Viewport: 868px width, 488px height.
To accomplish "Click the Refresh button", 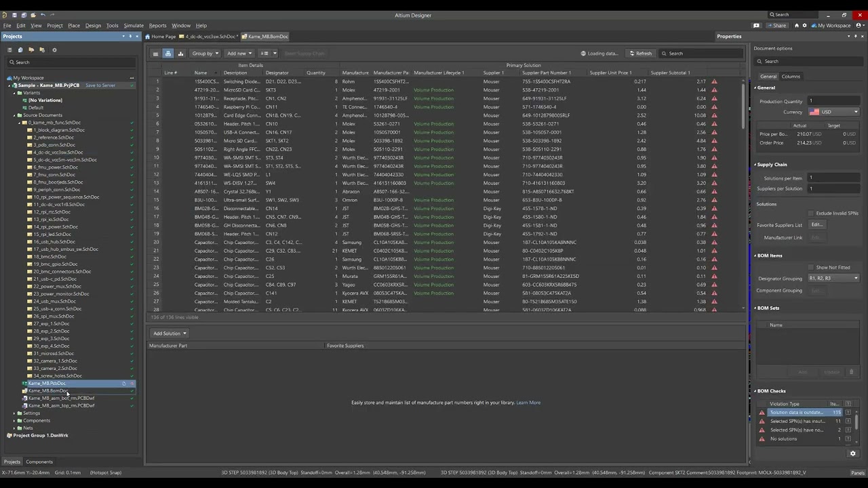I will tap(640, 54).
